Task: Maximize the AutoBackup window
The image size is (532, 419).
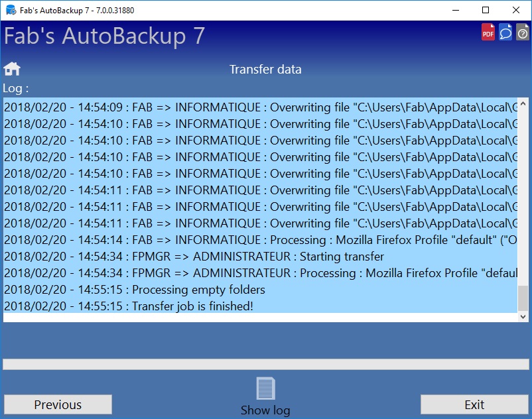Action: click(486, 10)
